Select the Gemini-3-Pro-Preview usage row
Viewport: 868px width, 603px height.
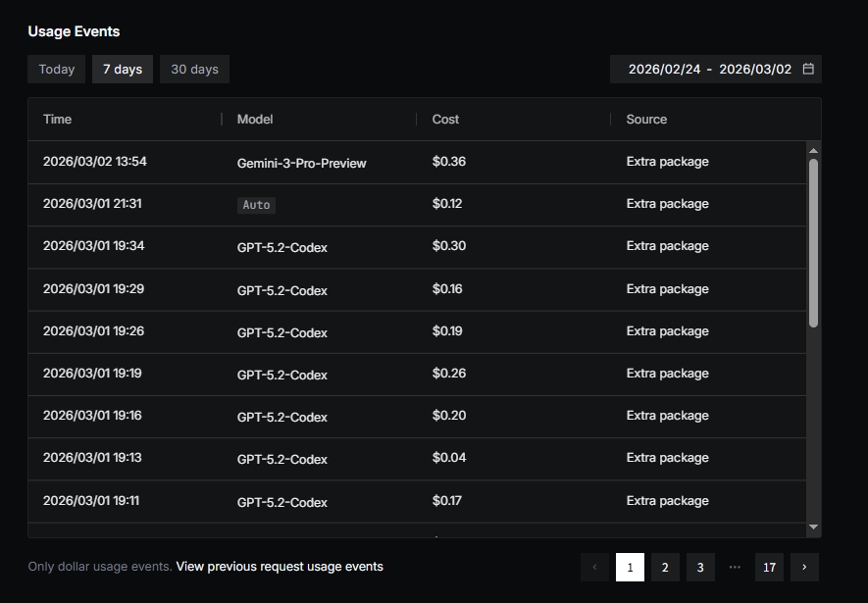pos(301,163)
